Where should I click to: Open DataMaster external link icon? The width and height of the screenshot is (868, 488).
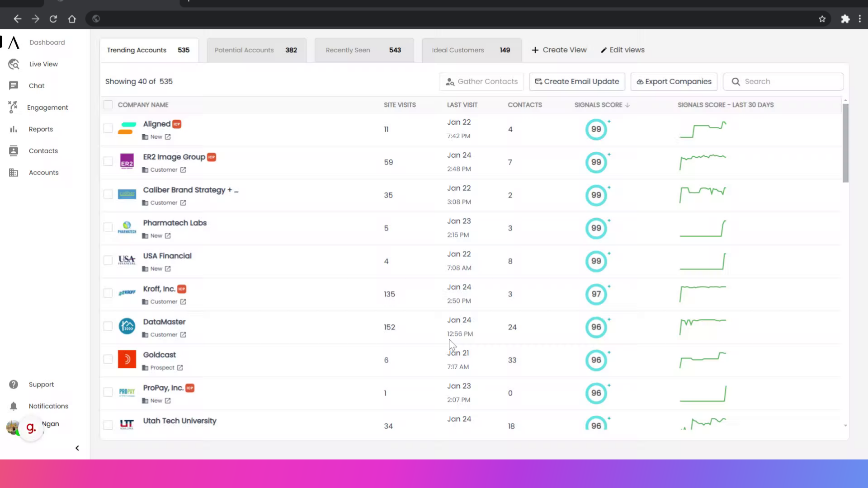point(183,335)
